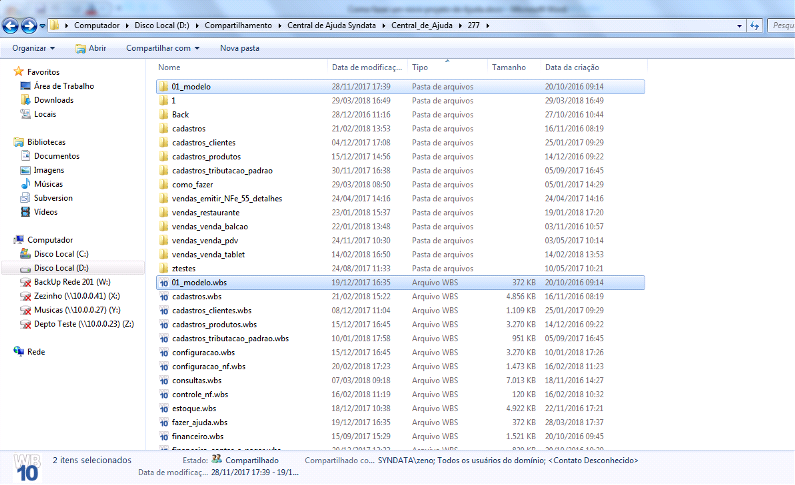795x485 pixels.
Task: Open the Organizar dropdown menu
Action: point(34,48)
